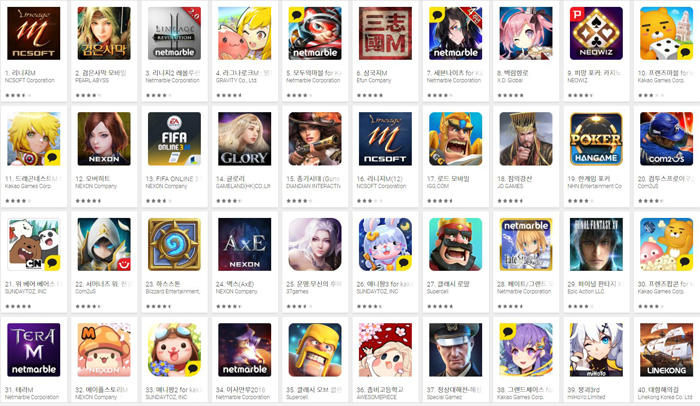Image resolution: width=700 pixels, height=406 pixels.
Task: Click the FIFA Online 3 M icon
Action: [x=174, y=139]
